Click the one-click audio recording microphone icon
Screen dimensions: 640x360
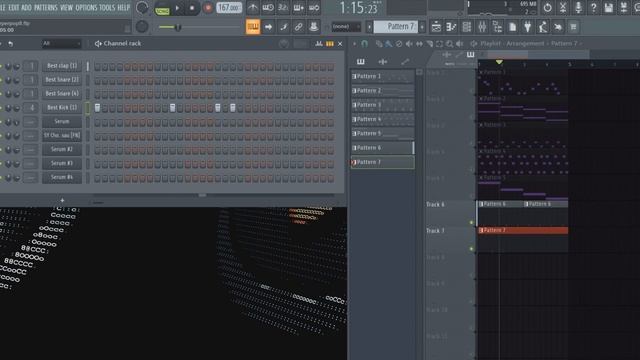578,7
